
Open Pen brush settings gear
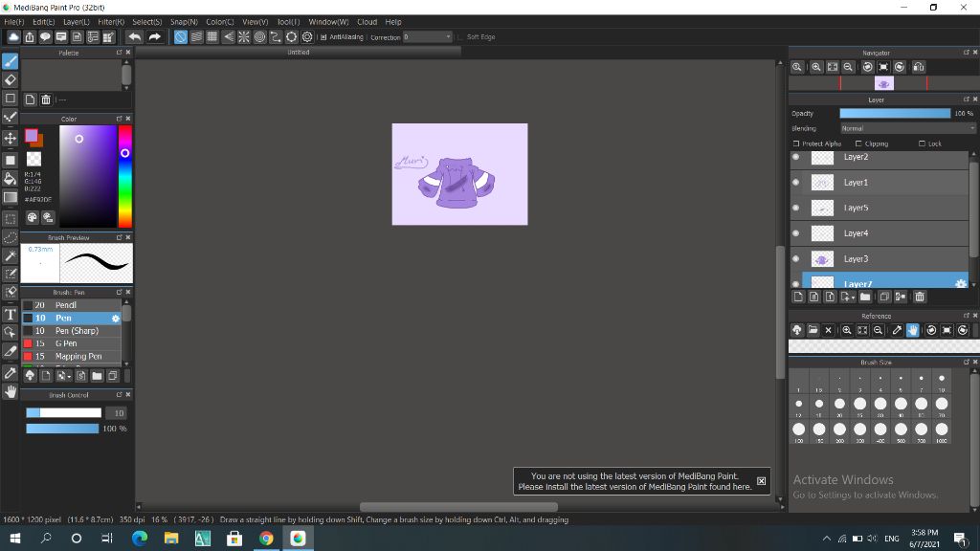click(x=116, y=319)
